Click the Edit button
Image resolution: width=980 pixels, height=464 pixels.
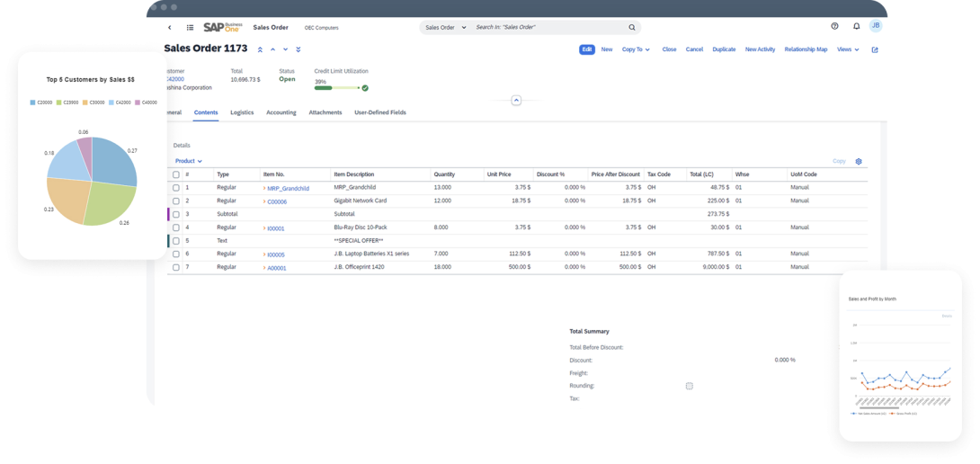[587, 49]
